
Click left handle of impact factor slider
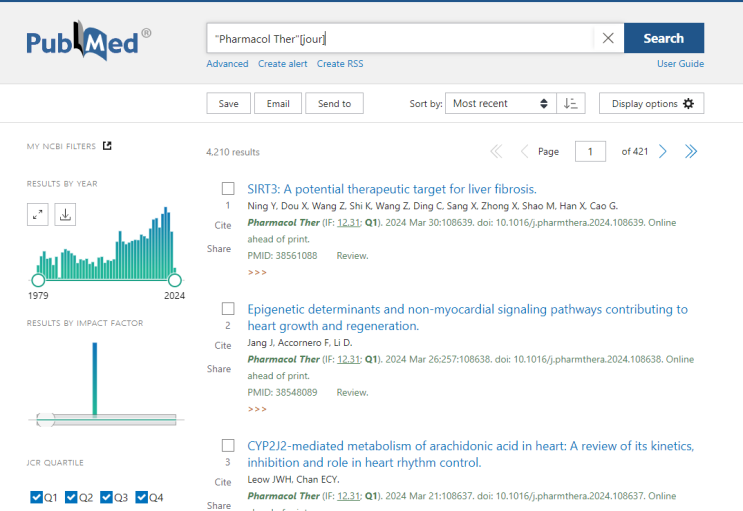coord(44,420)
